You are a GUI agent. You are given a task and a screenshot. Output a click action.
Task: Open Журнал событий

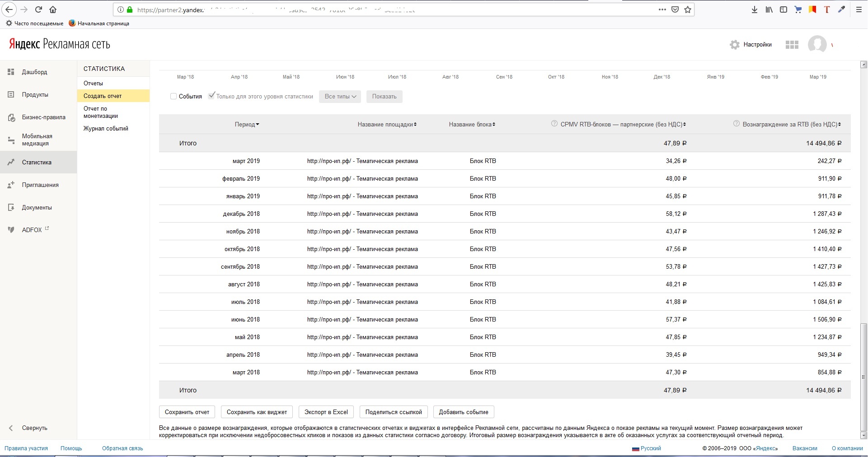click(106, 129)
